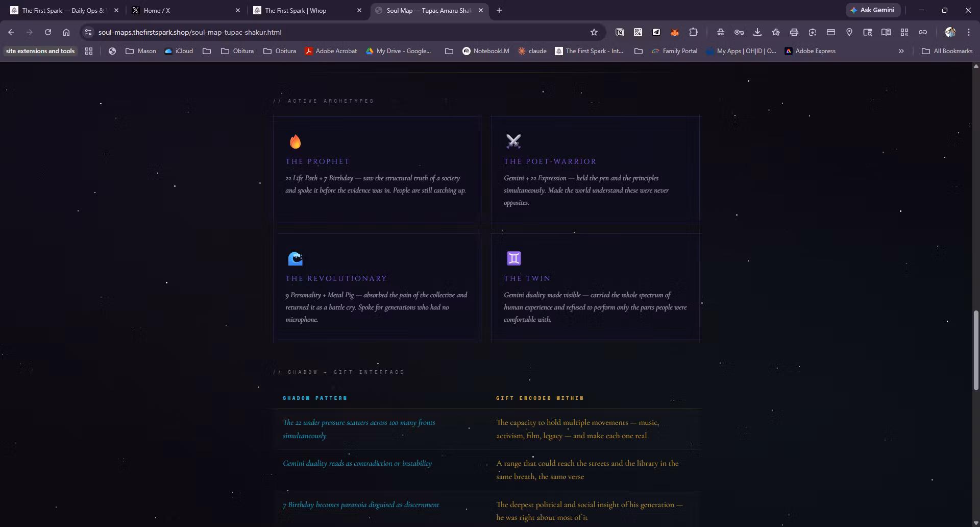
Task: Open the NotebookLM bookmark
Action: click(x=486, y=51)
